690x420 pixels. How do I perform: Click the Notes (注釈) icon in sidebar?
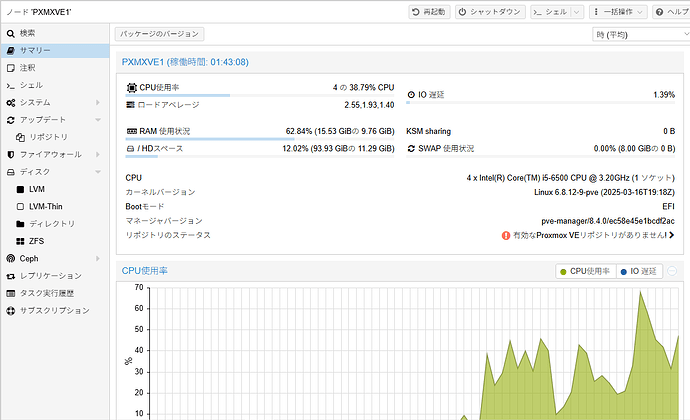(10, 68)
